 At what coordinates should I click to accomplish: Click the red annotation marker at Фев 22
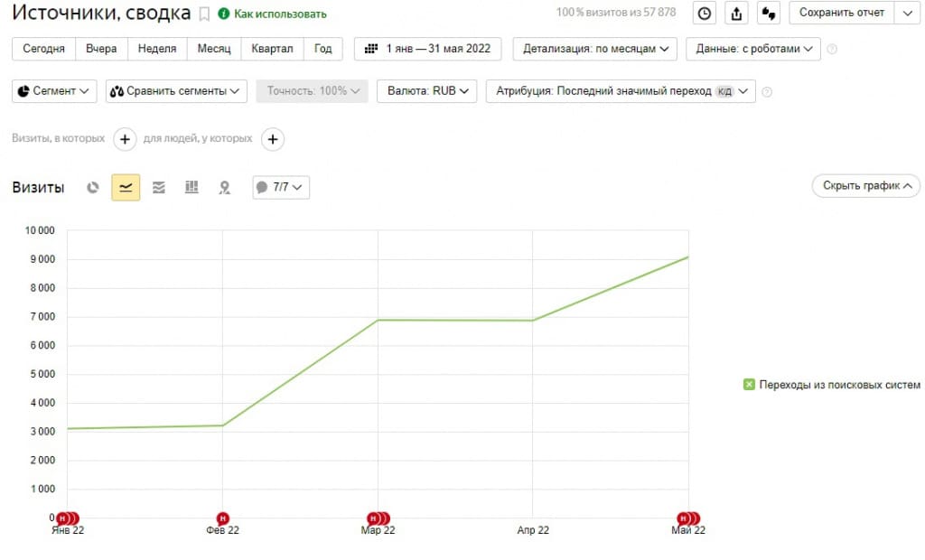[x=222, y=518]
